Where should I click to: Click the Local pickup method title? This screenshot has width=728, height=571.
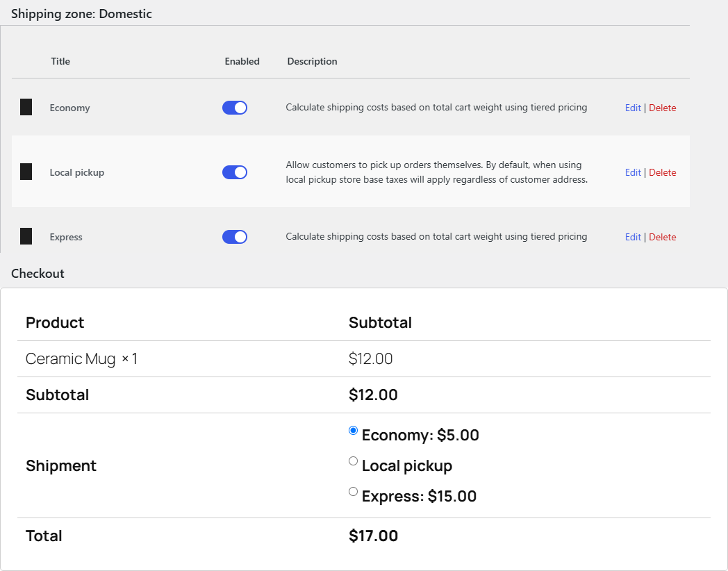[77, 172]
